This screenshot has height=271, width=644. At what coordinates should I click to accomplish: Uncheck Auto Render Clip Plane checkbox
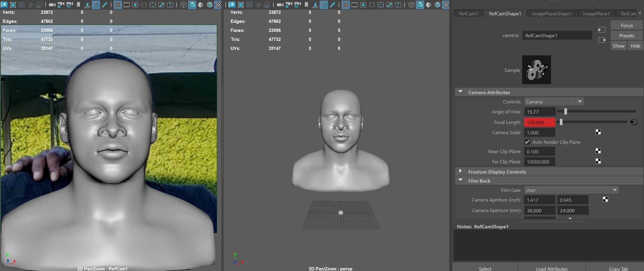click(x=527, y=142)
